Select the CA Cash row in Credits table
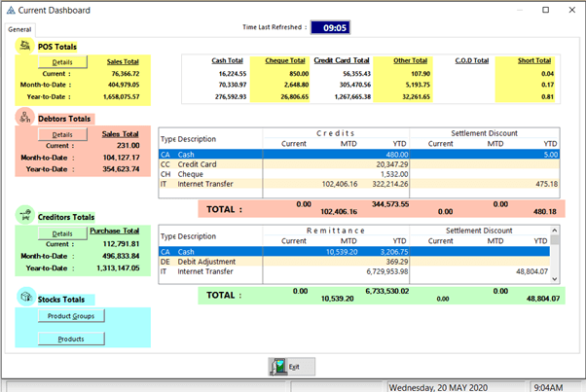The height and width of the screenshot is (392, 586). point(359,155)
